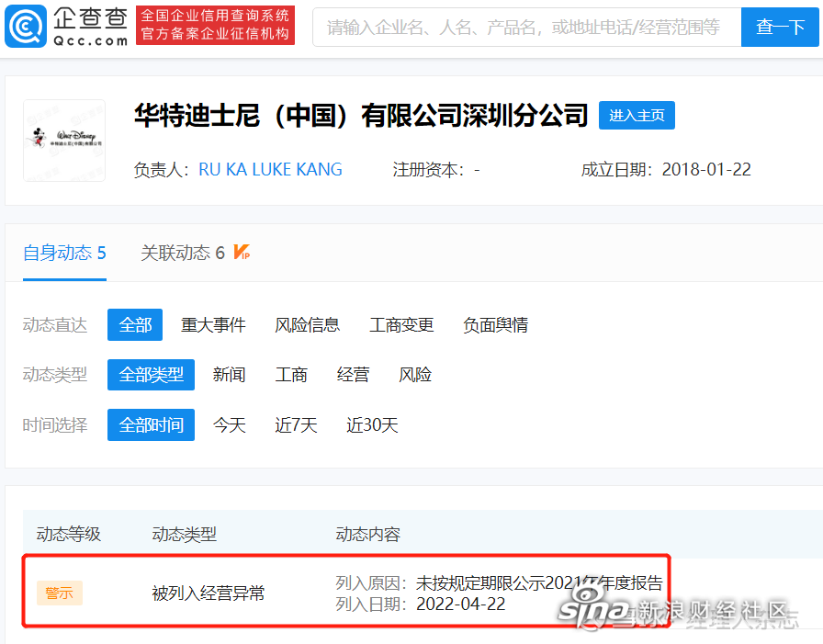Open the RU KA LUKE KANG link
This screenshot has height=644, width=823.
270,170
